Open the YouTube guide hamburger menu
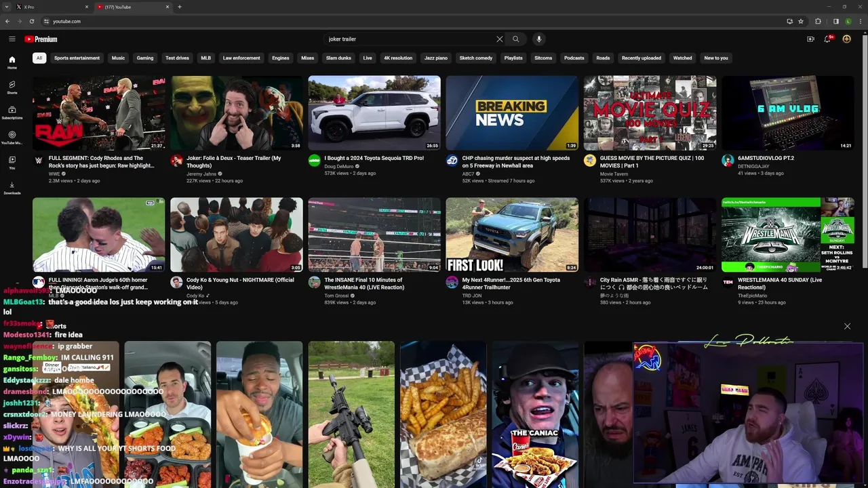 tap(12, 39)
